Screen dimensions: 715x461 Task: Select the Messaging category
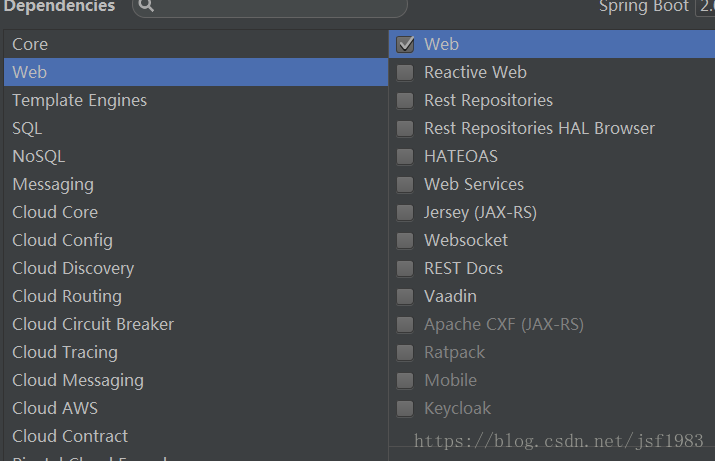click(x=196, y=184)
